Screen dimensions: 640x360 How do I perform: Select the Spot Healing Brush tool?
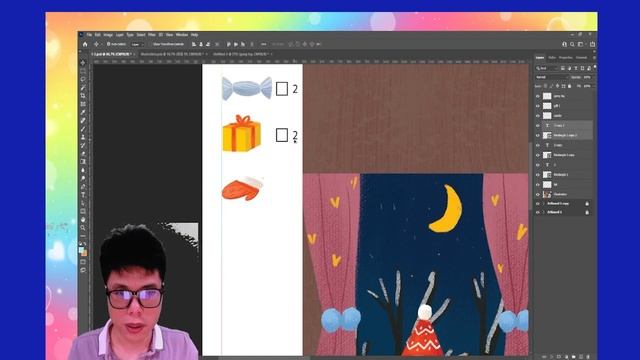pyautogui.click(x=83, y=120)
